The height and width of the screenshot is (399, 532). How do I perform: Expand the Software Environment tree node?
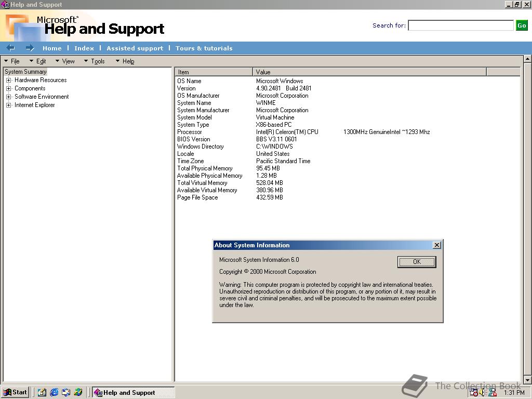click(8, 97)
